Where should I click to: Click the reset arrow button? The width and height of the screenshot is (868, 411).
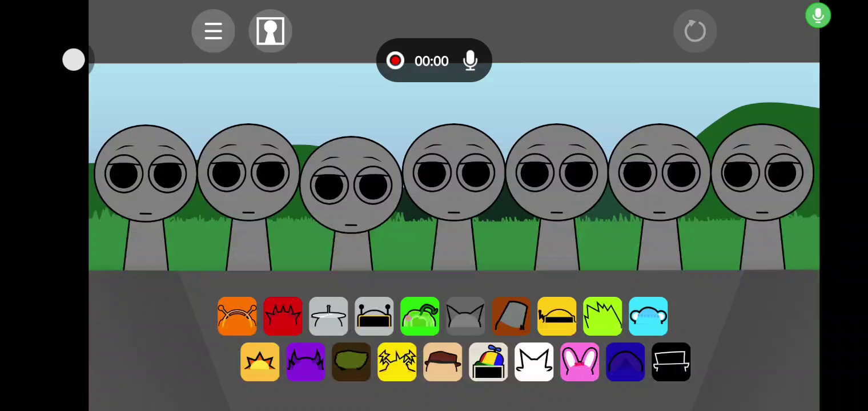(x=695, y=31)
